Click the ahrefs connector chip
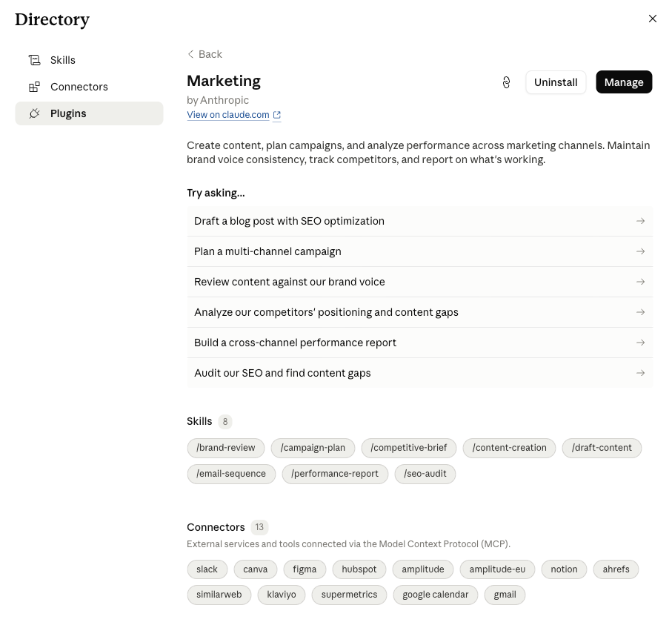Viewport: 672px width, 628px height. pyautogui.click(x=616, y=569)
